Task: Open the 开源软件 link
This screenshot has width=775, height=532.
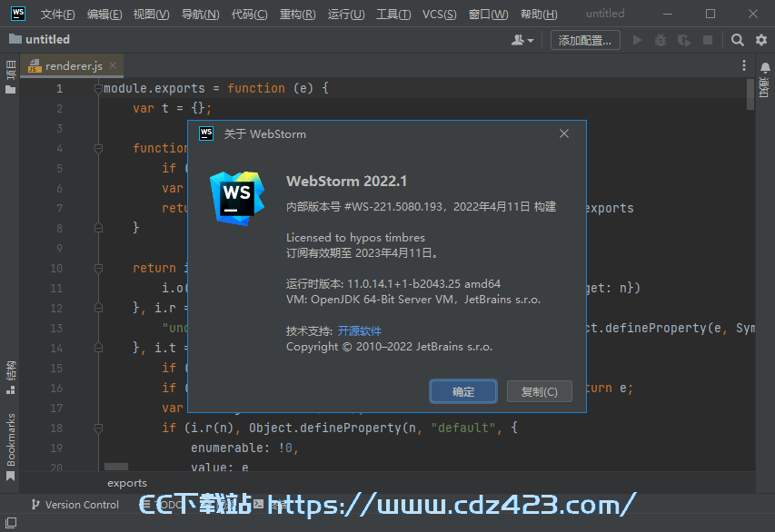Action: click(359, 331)
